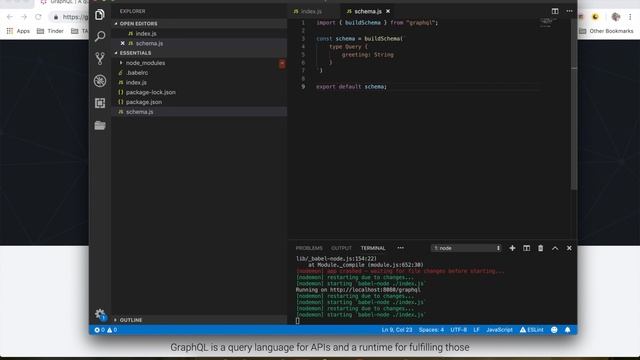This screenshot has height=360, width=640.
Task: Open notifications bell in status bar
Action: pyautogui.click(x=567, y=330)
